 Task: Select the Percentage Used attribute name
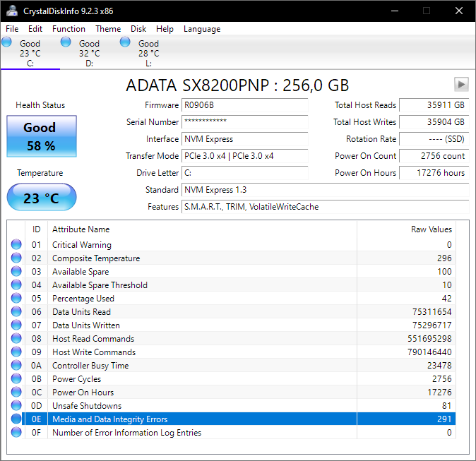[x=83, y=299]
